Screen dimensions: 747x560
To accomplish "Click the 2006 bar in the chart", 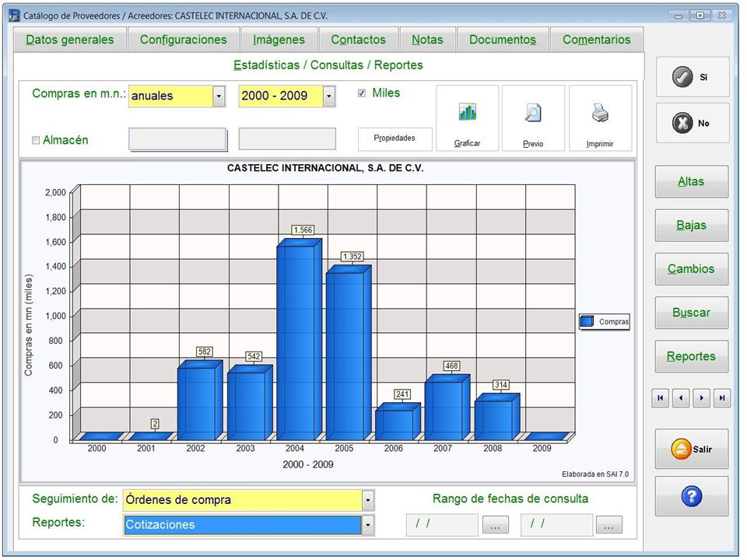I will tap(398, 422).
